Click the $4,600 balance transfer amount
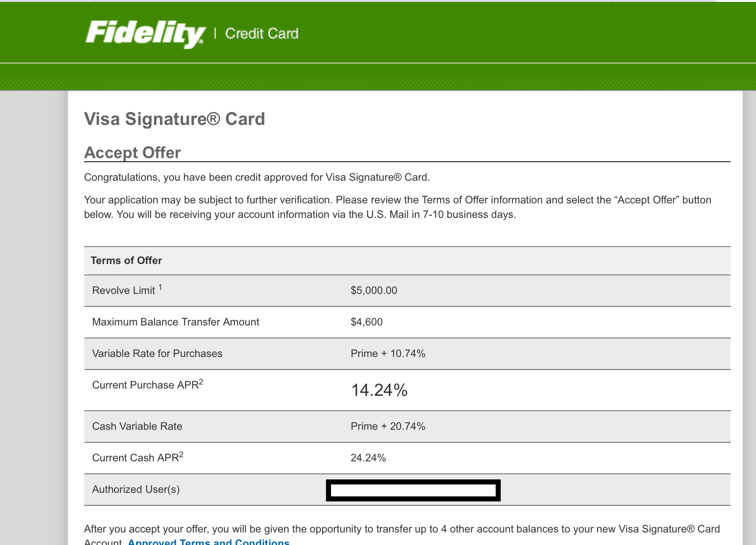The width and height of the screenshot is (756, 545). pyautogui.click(x=366, y=322)
